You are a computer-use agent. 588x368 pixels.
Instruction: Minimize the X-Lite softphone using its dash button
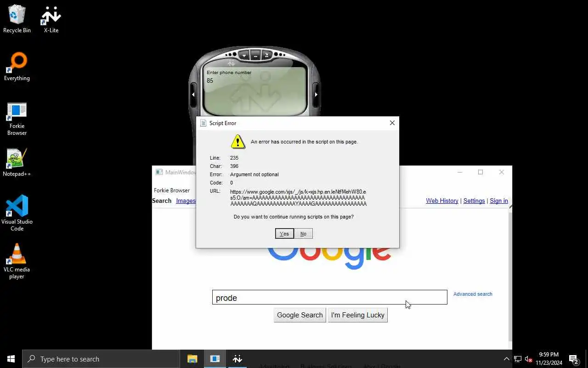click(x=255, y=56)
